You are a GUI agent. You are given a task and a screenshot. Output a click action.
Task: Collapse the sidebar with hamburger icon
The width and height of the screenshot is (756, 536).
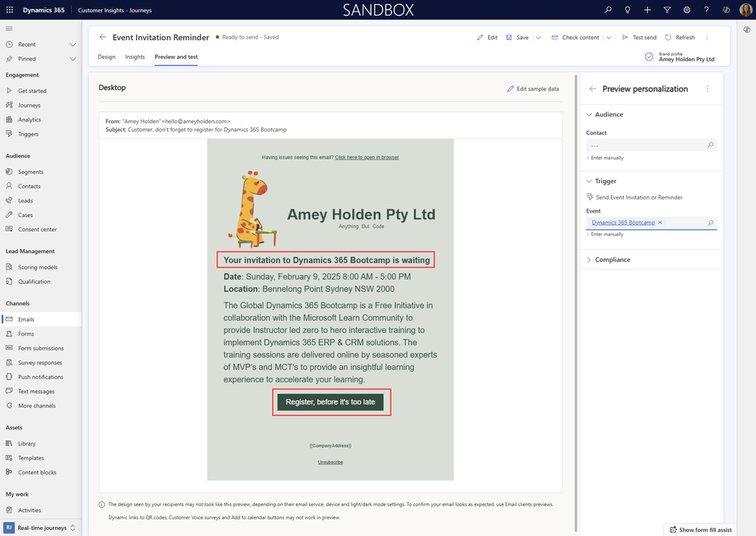[8, 29]
